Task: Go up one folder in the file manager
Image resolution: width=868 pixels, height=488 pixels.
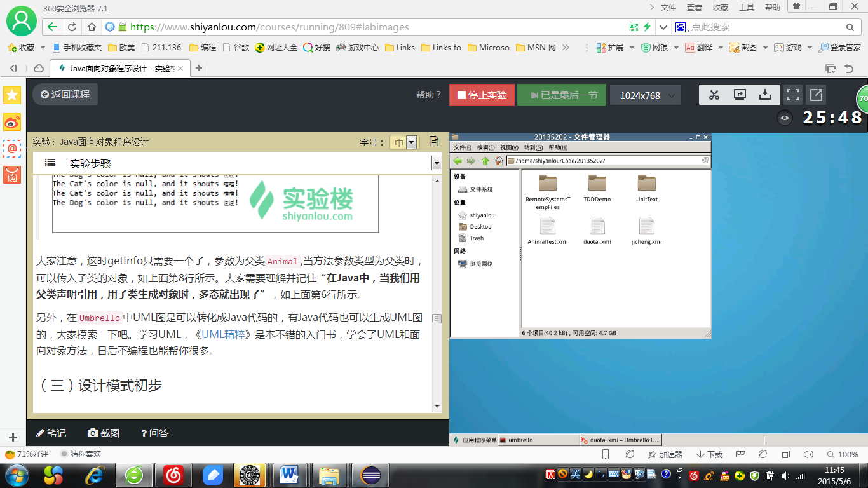Action: click(x=485, y=161)
